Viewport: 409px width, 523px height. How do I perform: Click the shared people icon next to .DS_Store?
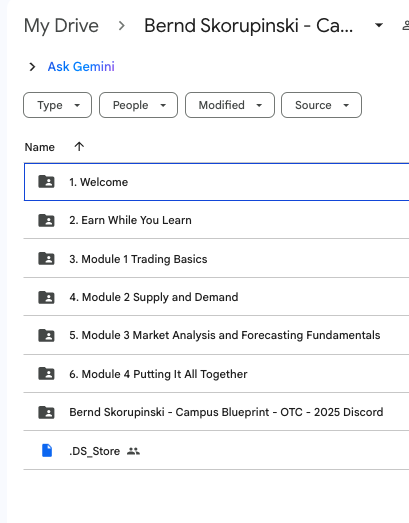133,451
